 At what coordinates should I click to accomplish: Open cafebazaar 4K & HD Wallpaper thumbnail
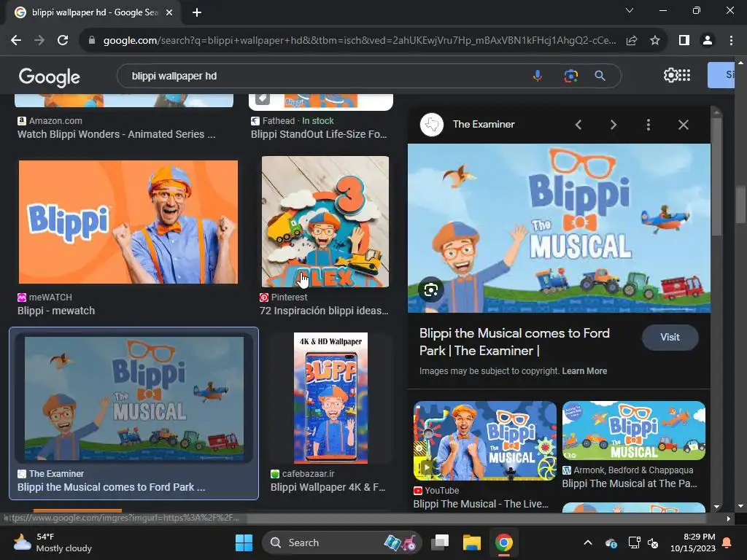(330, 398)
